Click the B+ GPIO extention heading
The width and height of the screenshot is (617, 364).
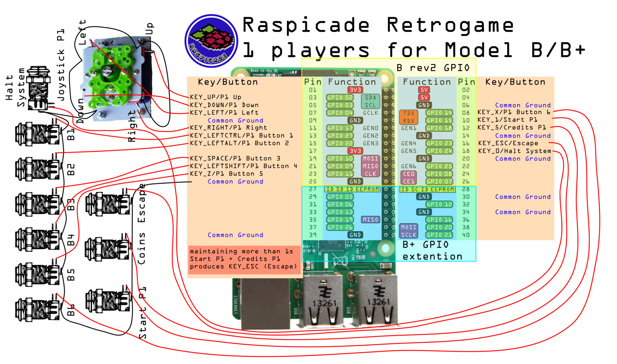click(432, 251)
